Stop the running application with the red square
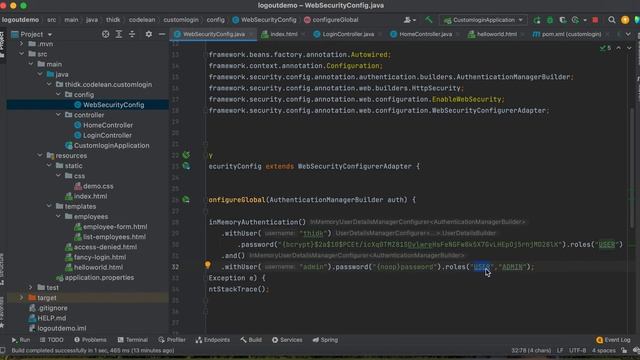This screenshot has height=360, width=640. [x=595, y=20]
